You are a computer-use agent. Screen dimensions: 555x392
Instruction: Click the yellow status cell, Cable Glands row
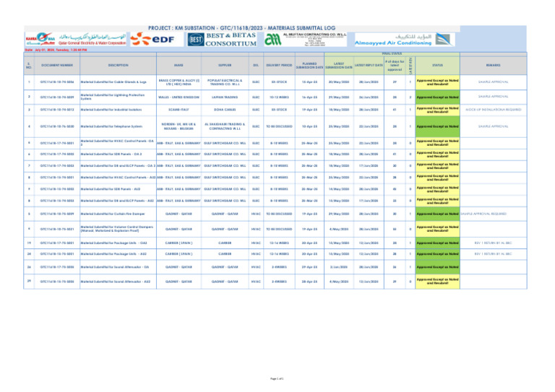437,82
